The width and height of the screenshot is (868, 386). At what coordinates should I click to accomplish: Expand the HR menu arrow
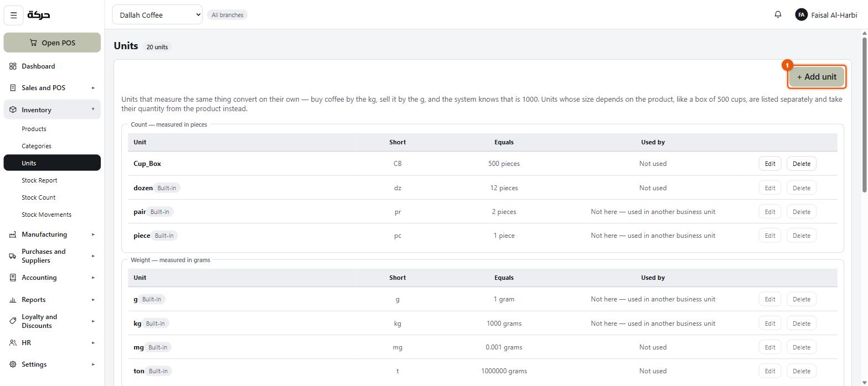93,343
